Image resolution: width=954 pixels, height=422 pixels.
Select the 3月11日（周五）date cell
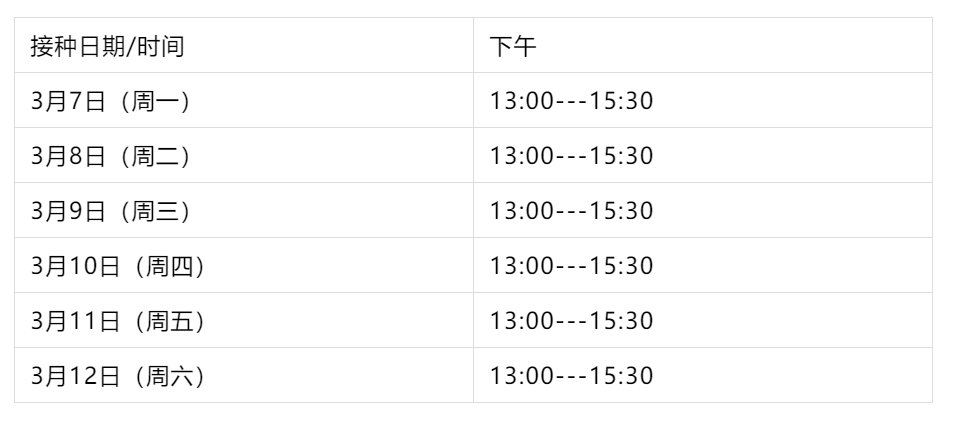pyautogui.click(x=118, y=321)
